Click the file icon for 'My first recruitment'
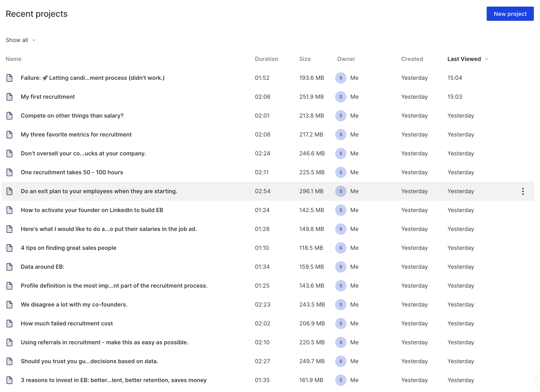Screen dimensions: 540x392 [9, 97]
